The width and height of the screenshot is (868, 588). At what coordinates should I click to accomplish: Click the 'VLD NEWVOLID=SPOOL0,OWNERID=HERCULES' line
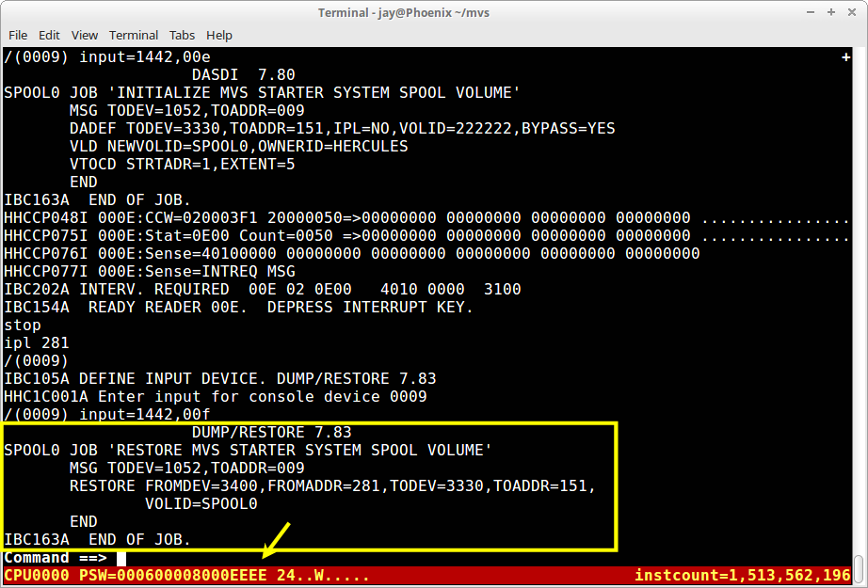pyautogui.click(x=238, y=146)
